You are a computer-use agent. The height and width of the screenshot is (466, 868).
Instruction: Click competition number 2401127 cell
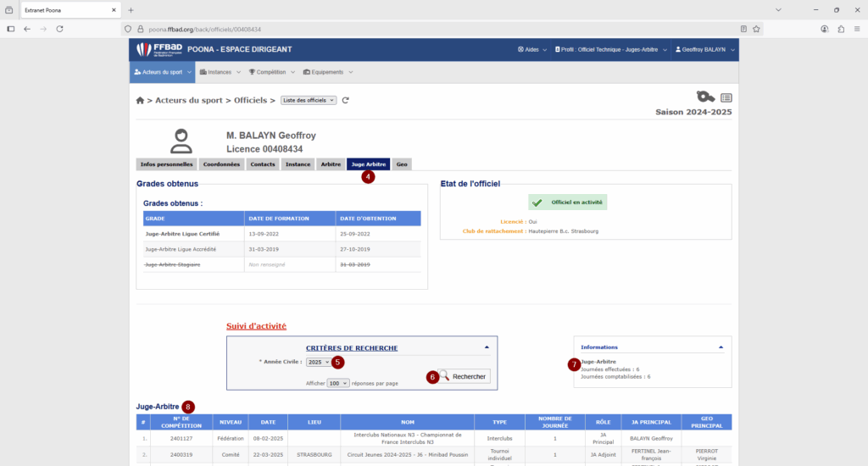(181, 438)
